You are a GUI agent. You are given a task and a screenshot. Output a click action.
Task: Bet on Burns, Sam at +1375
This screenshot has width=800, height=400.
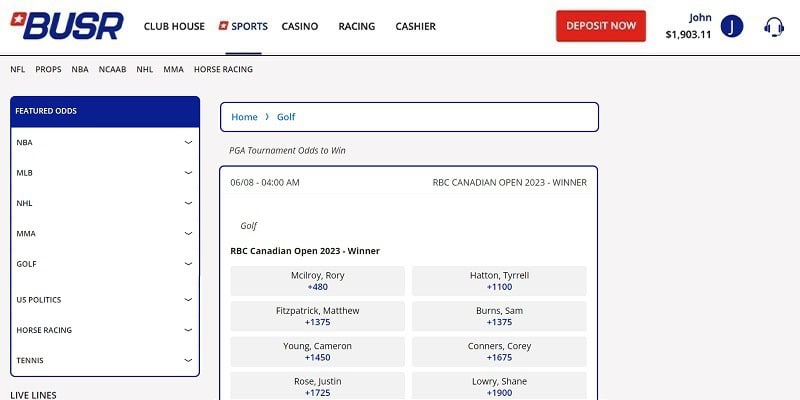[x=499, y=316]
